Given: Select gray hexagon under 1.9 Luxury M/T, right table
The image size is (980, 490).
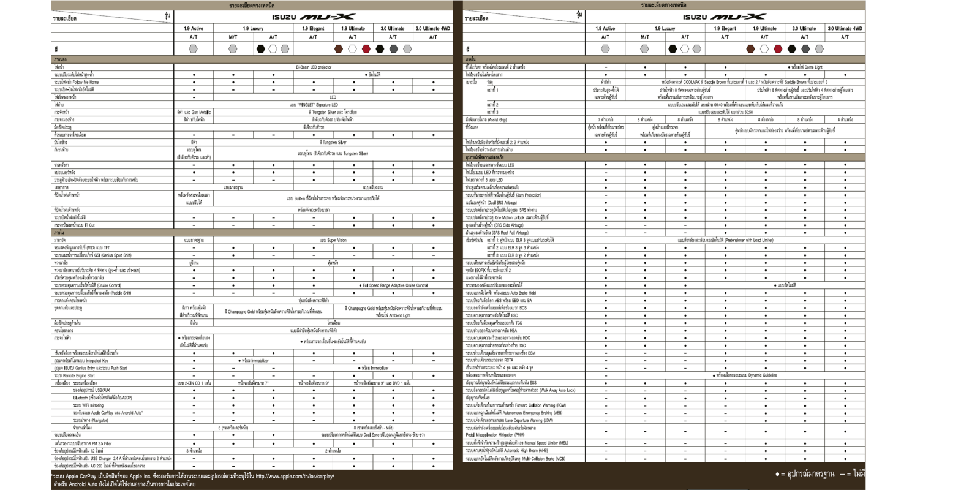Looking at the screenshot, I should [x=645, y=49].
